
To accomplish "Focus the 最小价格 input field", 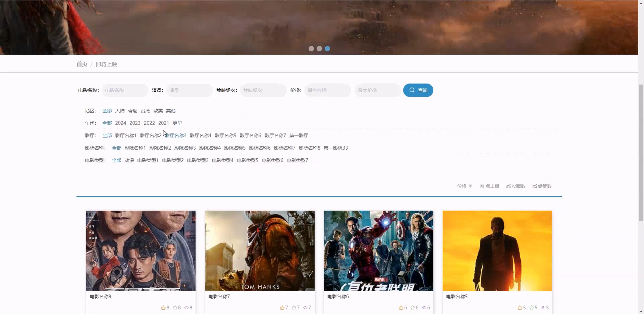I will pyautogui.click(x=328, y=90).
